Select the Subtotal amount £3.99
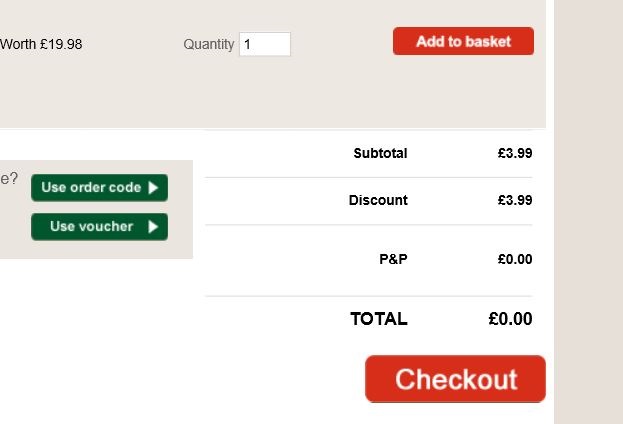The width and height of the screenshot is (623, 424). [514, 153]
